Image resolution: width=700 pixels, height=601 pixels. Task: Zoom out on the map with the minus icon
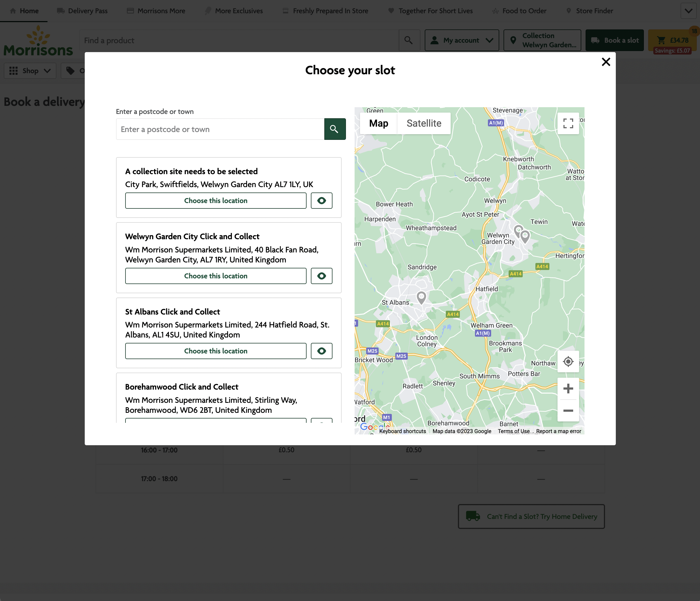(568, 411)
